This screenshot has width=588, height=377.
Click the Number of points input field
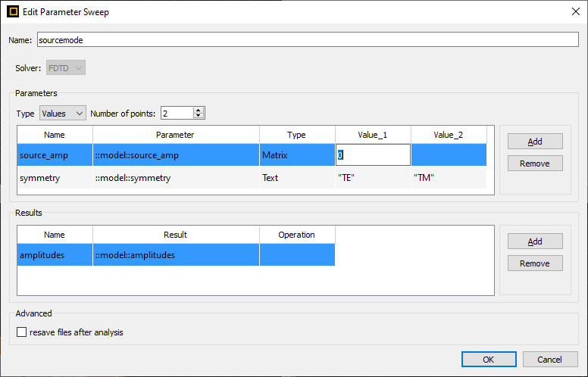pyautogui.click(x=176, y=113)
